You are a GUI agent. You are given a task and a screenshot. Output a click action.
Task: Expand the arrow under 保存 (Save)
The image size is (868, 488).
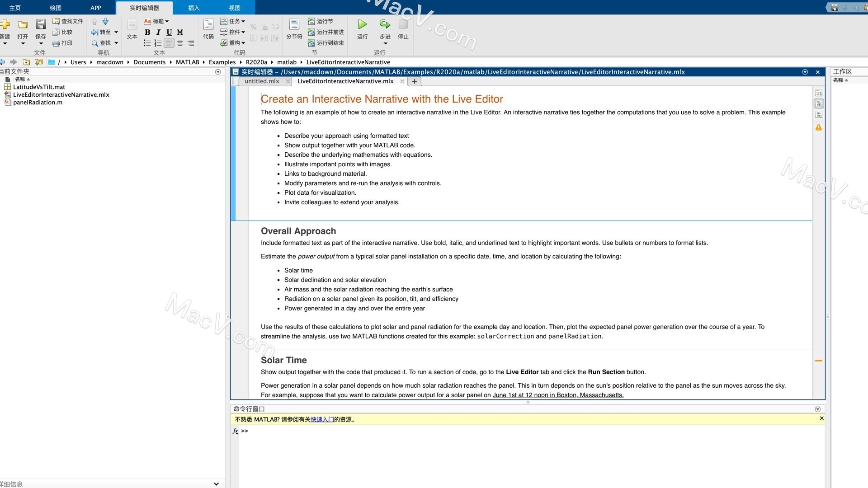(x=41, y=44)
